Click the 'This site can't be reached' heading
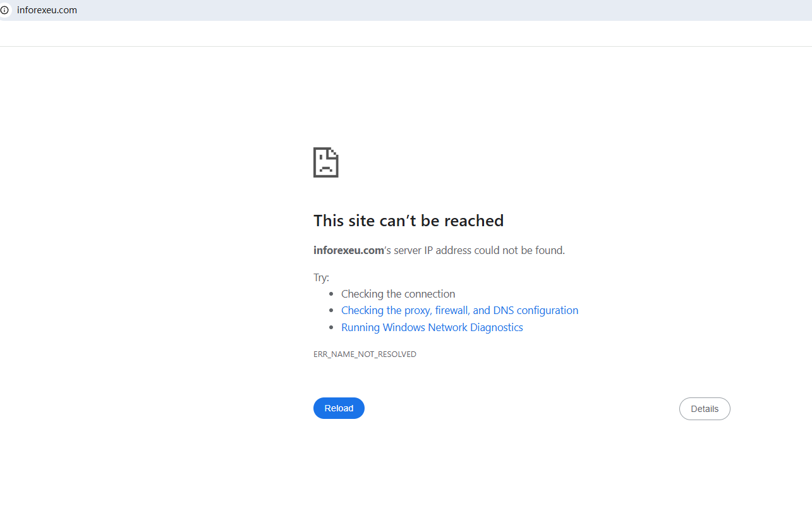The height and width of the screenshot is (508, 812). click(x=408, y=221)
